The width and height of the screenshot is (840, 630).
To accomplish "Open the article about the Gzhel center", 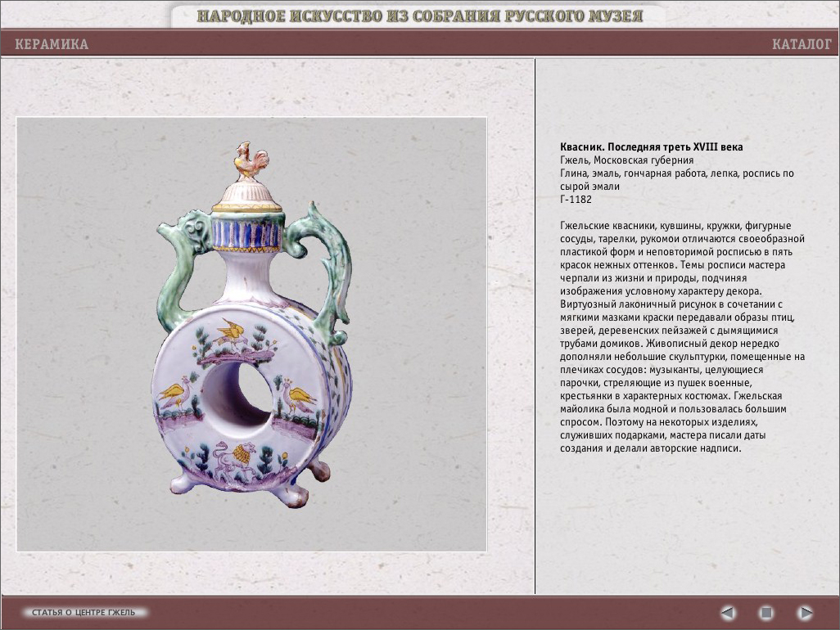I will (86, 612).
